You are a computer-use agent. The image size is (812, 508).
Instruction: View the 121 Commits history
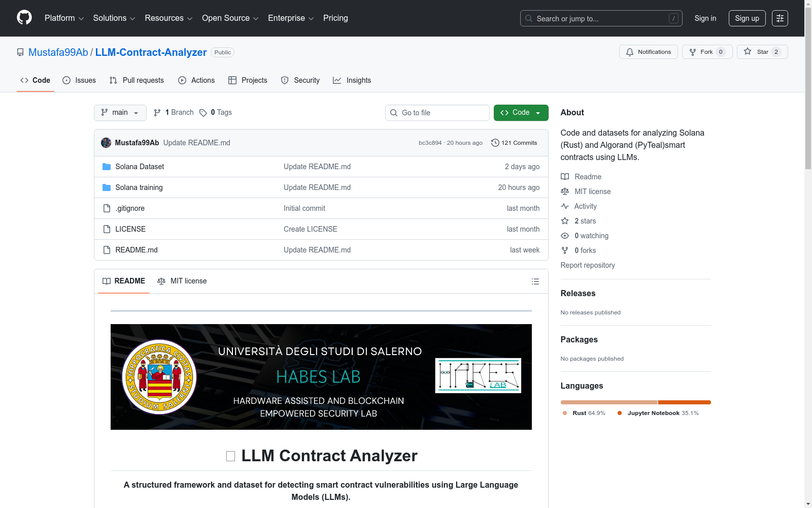click(514, 143)
